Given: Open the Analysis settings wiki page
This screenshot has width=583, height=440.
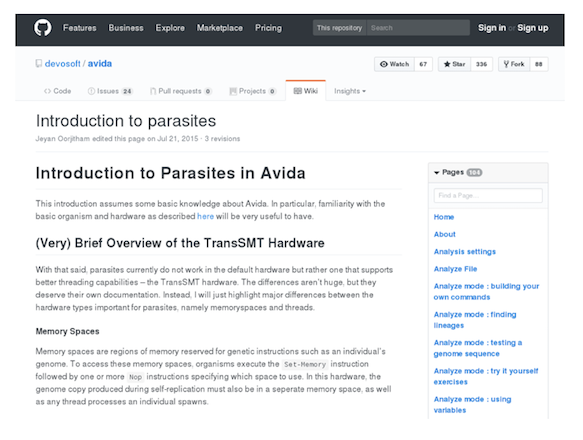Looking at the screenshot, I should [x=465, y=252].
